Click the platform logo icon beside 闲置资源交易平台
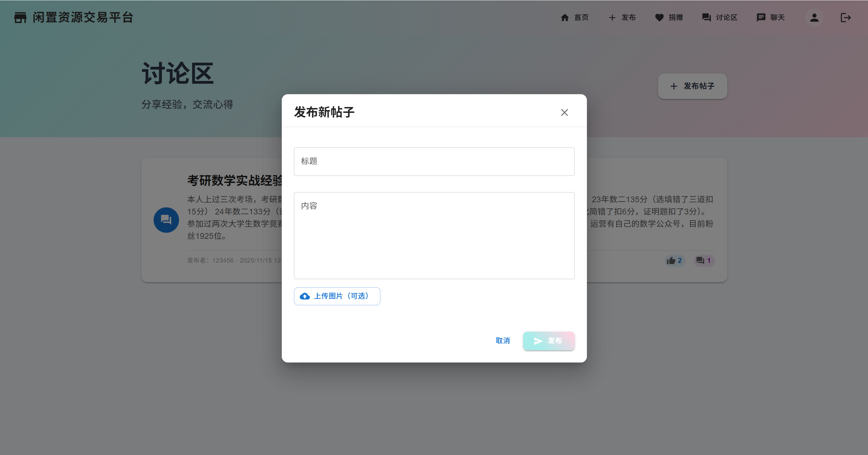Viewport: 868px width, 455px height. [x=20, y=18]
